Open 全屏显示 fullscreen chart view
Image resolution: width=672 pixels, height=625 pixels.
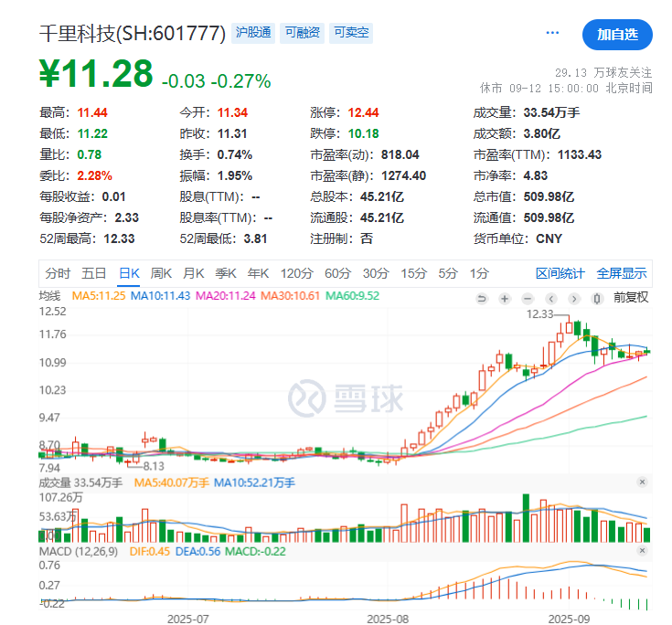coord(622,273)
